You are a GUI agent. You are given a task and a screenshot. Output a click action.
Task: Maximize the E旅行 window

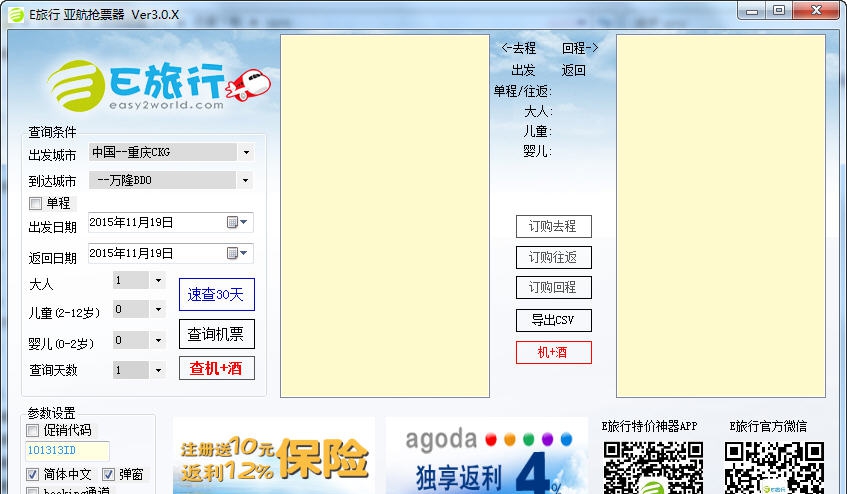779,10
